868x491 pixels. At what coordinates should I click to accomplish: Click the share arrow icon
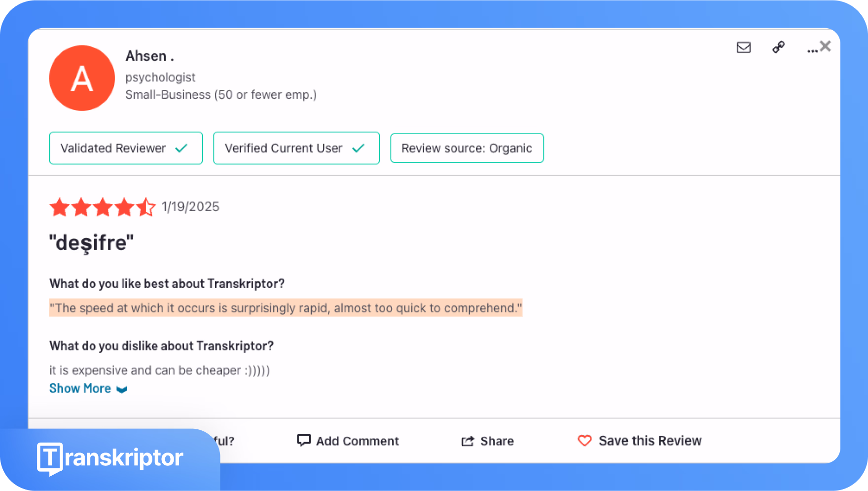pos(468,441)
